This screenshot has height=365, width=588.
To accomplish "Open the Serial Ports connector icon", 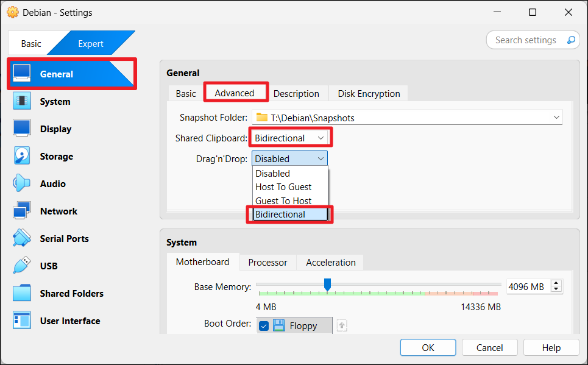I will pyautogui.click(x=21, y=238).
